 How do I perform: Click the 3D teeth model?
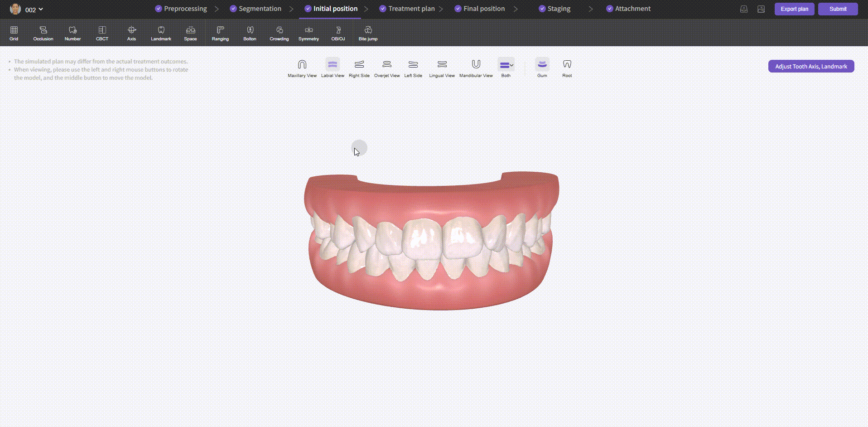coord(431,241)
